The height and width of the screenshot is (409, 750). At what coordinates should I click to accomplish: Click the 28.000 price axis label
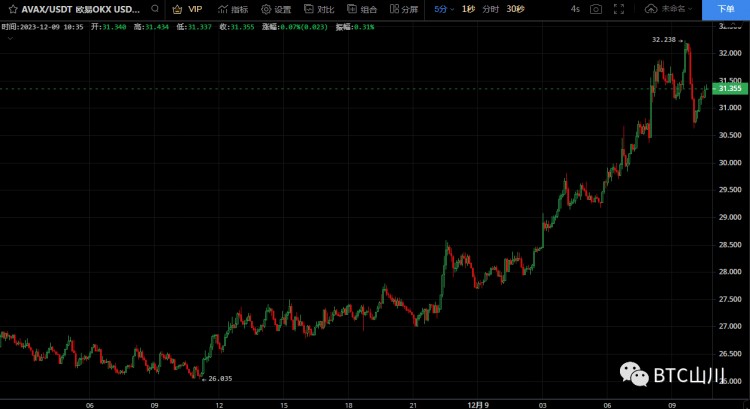click(730, 272)
